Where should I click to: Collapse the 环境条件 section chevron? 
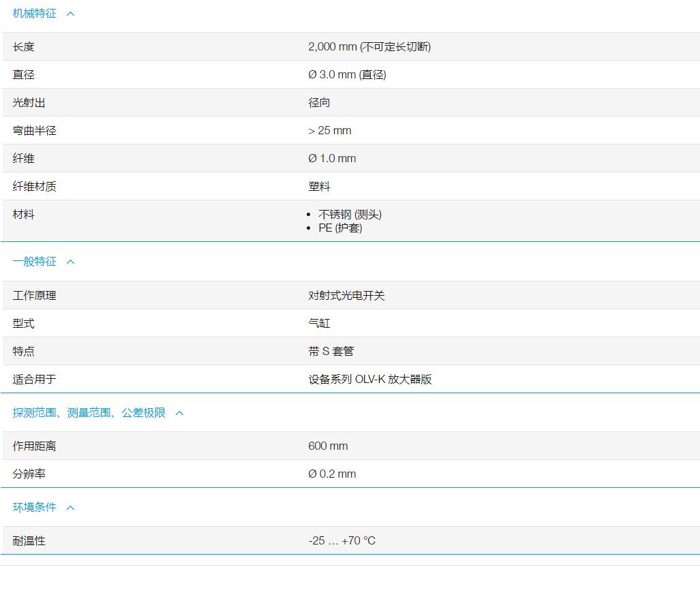pyautogui.click(x=70, y=507)
